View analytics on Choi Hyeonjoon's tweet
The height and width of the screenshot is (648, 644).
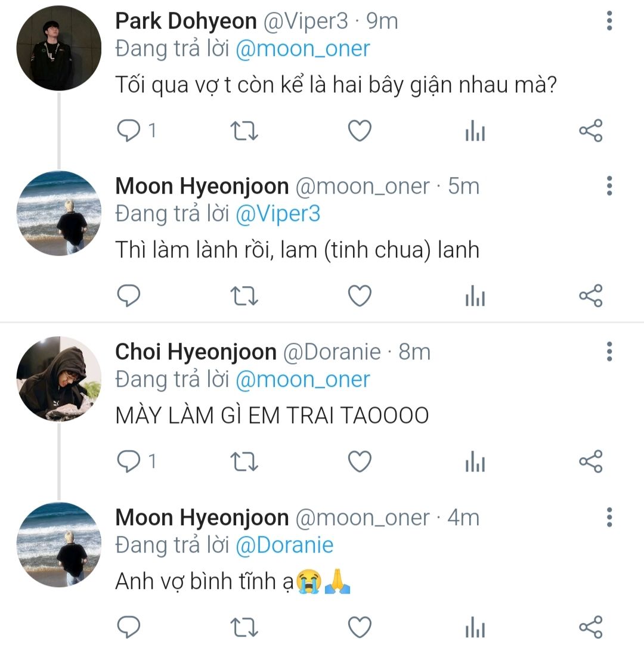coord(475,461)
